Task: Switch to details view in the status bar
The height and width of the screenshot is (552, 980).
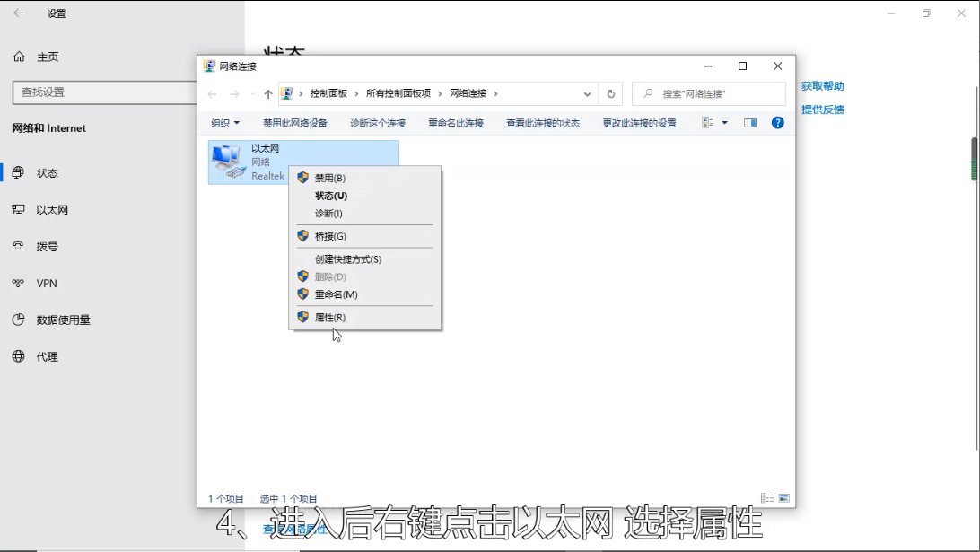Action: (767, 498)
